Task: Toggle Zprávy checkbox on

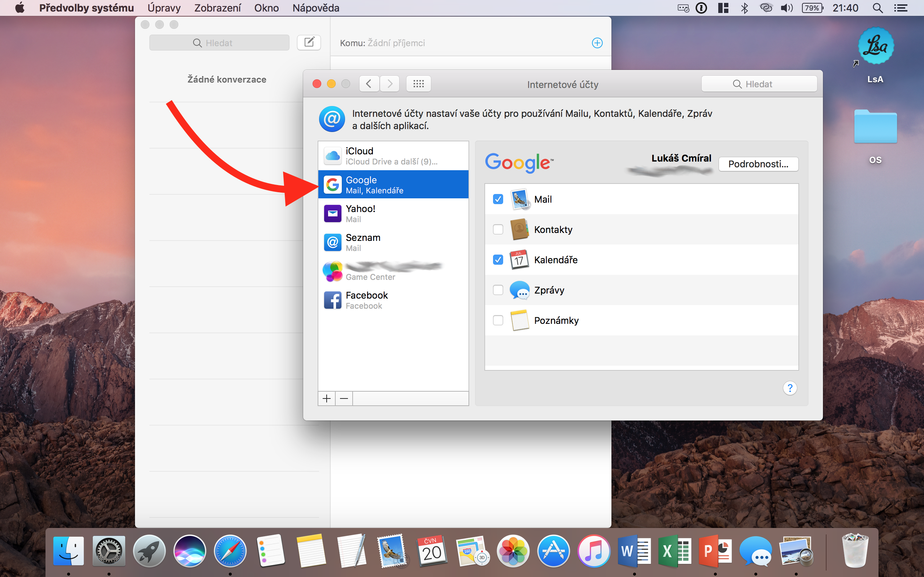Action: [x=498, y=290]
